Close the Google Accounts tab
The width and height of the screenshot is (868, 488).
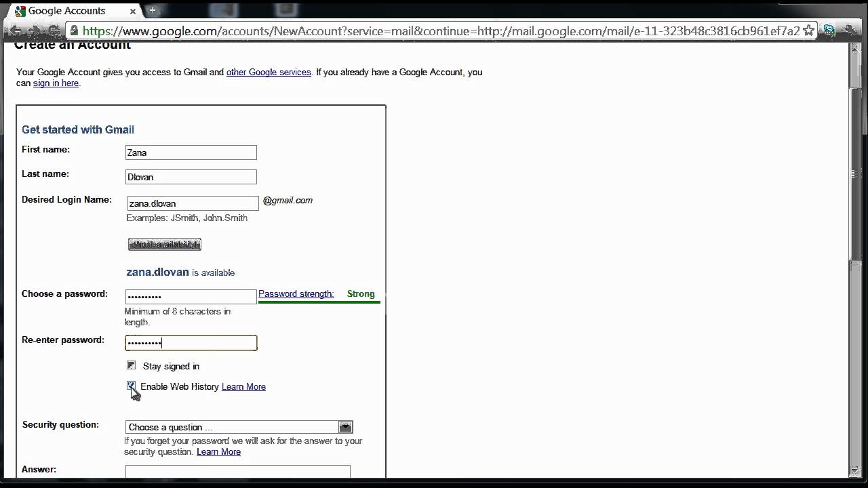pos(132,11)
